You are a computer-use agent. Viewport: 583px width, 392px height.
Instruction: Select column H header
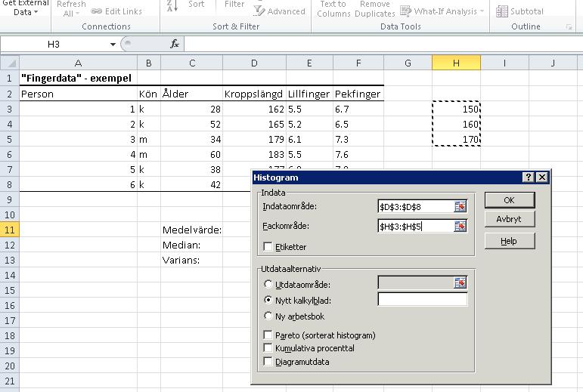pos(456,63)
